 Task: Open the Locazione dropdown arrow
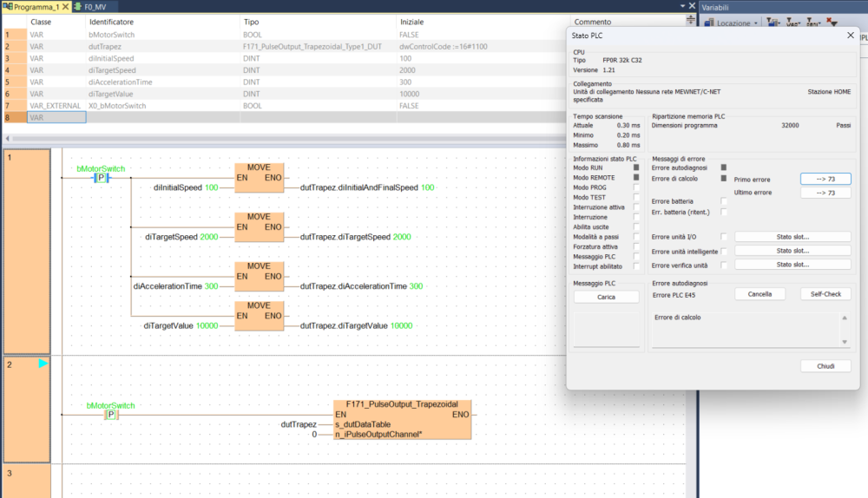pyautogui.click(x=756, y=23)
